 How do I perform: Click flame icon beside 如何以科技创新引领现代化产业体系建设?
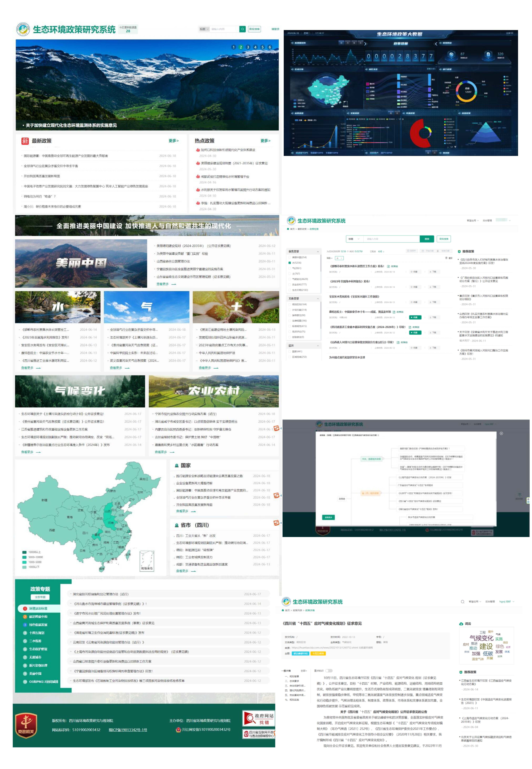[x=198, y=150]
